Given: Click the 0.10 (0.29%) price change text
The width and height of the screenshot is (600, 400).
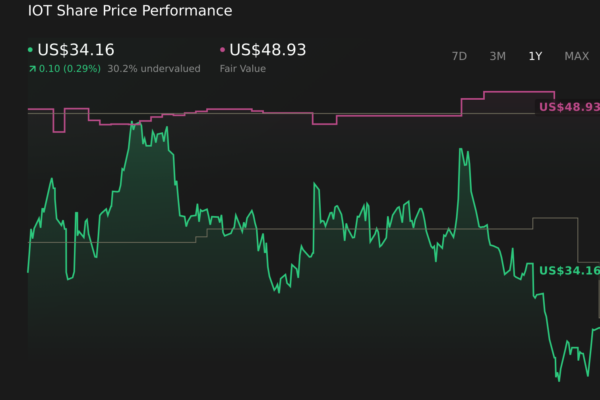Looking at the screenshot, I should (70, 69).
